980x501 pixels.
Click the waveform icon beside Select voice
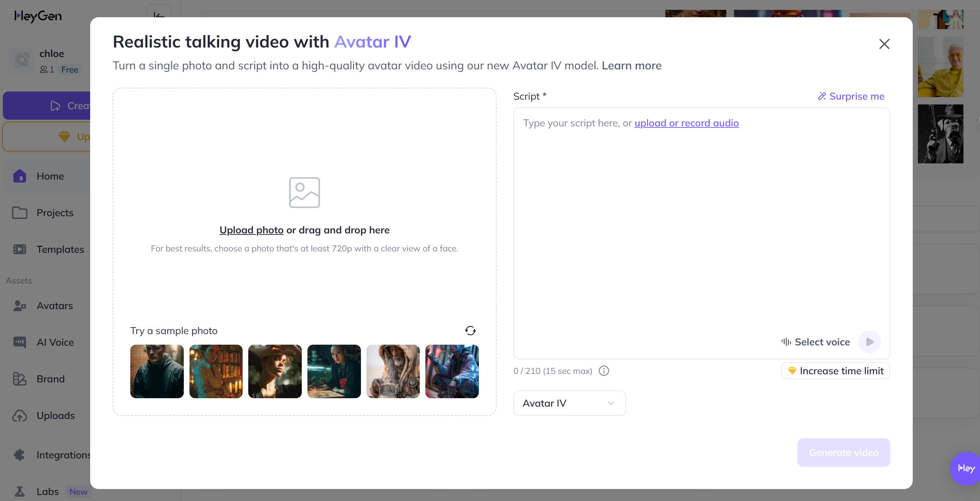[786, 342]
